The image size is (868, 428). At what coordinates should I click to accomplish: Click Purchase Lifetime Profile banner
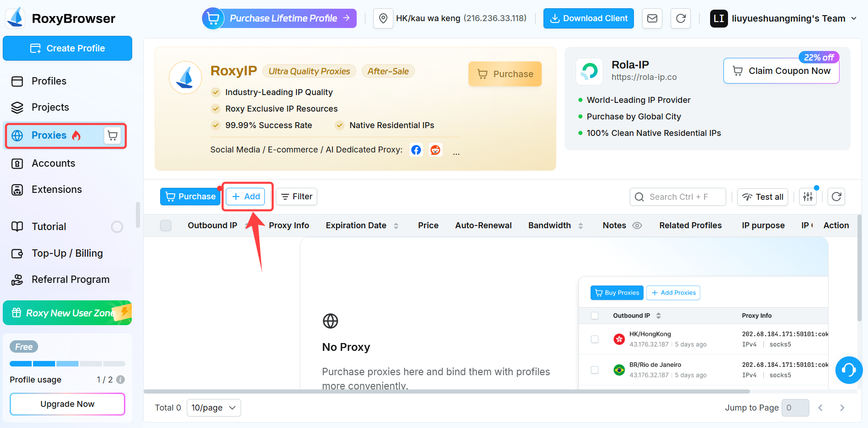click(x=279, y=18)
